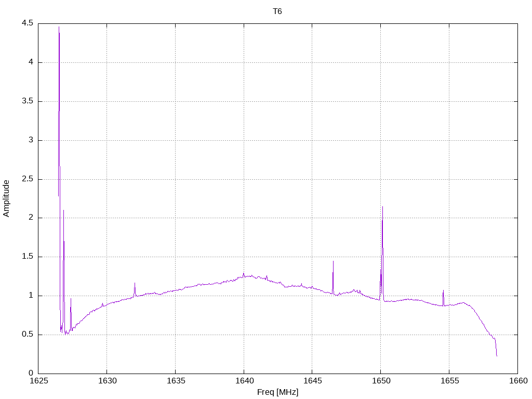Click the Amplitude y-axis label
This screenshot has height=399, width=532.
pyautogui.click(x=6, y=198)
